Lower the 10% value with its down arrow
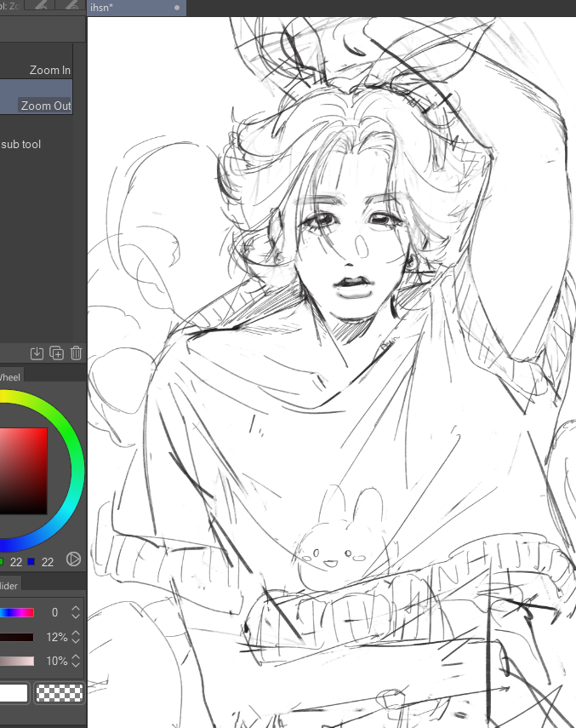The image size is (576, 728). click(76, 664)
